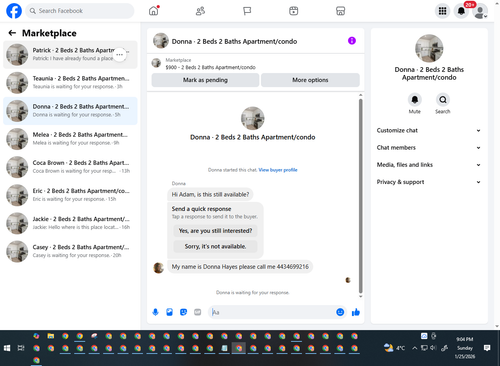The image size is (500, 366).
Task: Open the three-dot menu on Patrick's chat
Action: coord(120,55)
